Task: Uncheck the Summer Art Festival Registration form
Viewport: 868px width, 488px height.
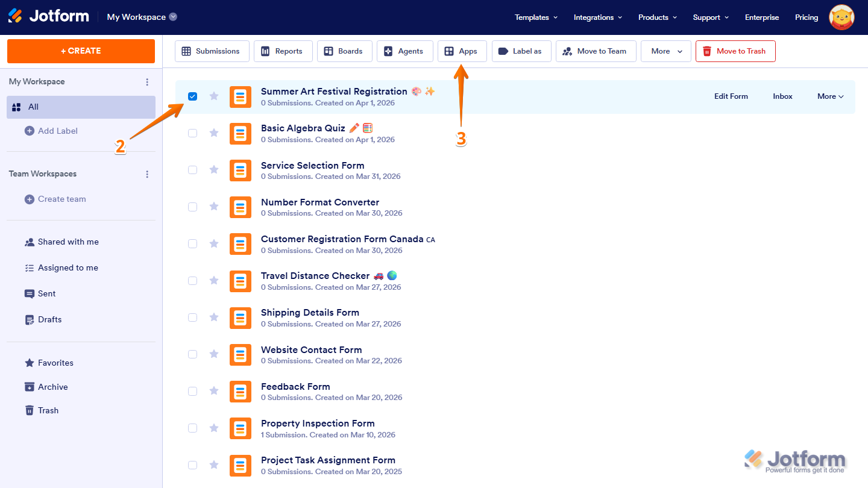Action: pos(192,96)
